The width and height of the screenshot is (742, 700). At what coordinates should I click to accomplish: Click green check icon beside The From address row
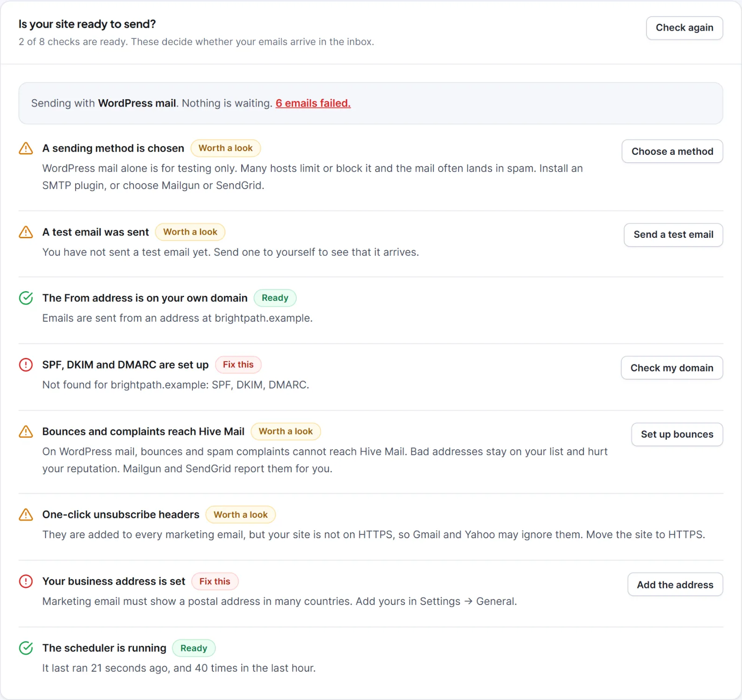[26, 298]
